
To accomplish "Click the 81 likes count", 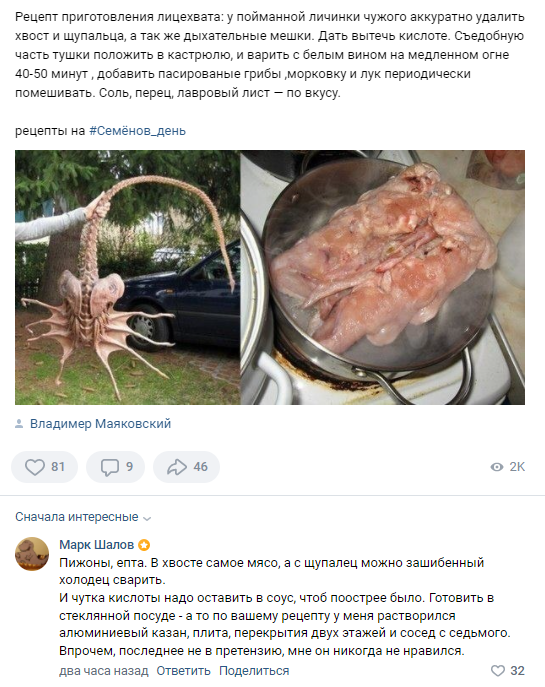I will [x=58, y=467].
